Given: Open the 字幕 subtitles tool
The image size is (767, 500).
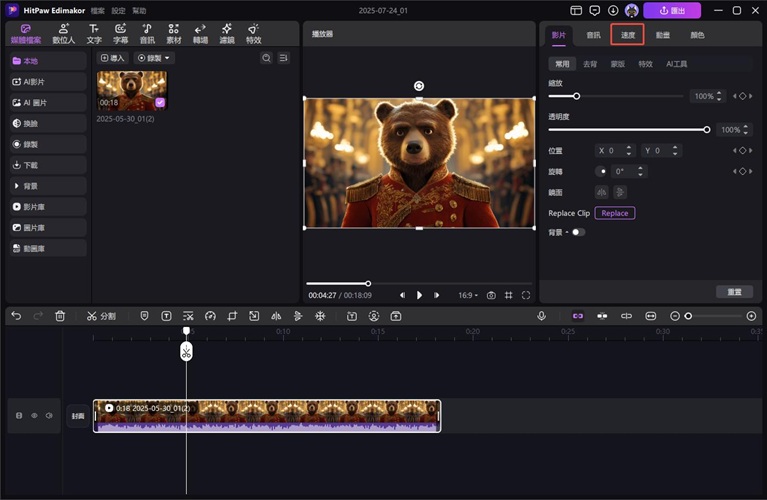Looking at the screenshot, I should [120, 34].
